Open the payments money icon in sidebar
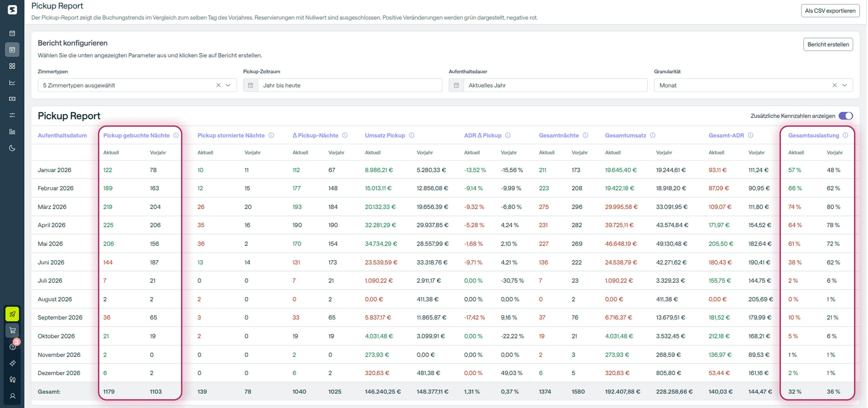Image resolution: width=868 pixels, height=408 pixels. click(x=12, y=99)
